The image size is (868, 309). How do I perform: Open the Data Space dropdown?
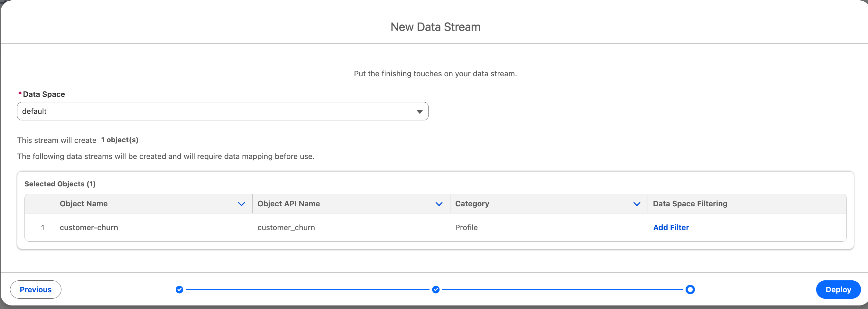[222, 111]
